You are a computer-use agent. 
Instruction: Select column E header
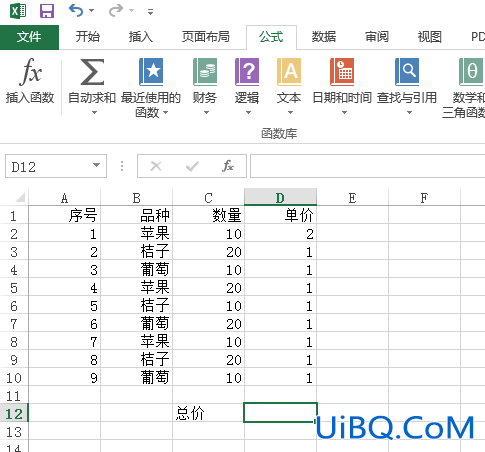tap(352, 198)
